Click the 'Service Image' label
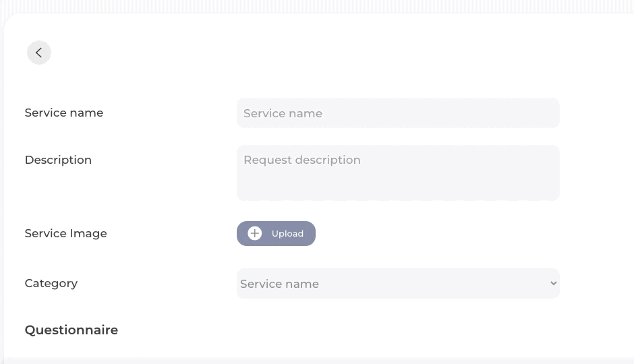Image resolution: width=634 pixels, height=364 pixels. tap(65, 233)
